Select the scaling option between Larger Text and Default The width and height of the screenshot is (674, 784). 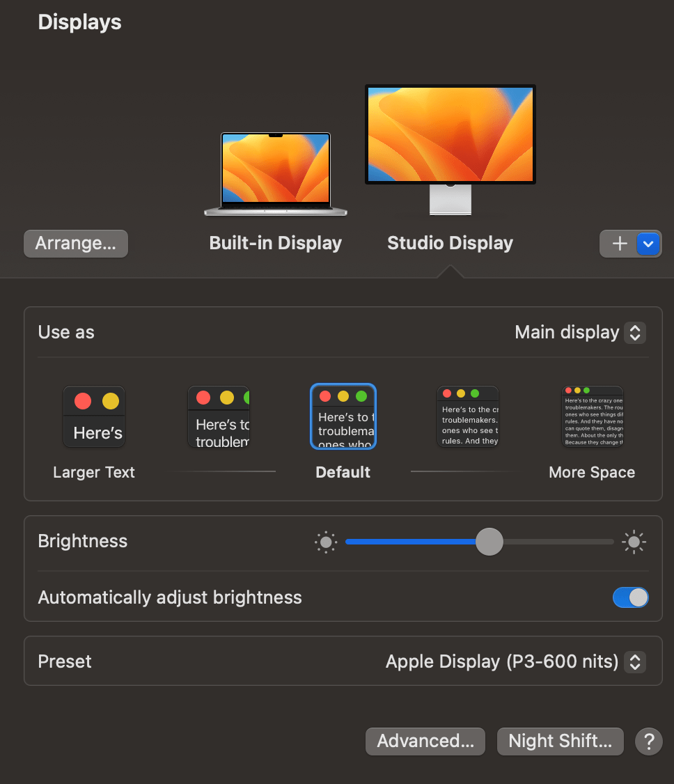pyautogui.click(x=219, y=416)
